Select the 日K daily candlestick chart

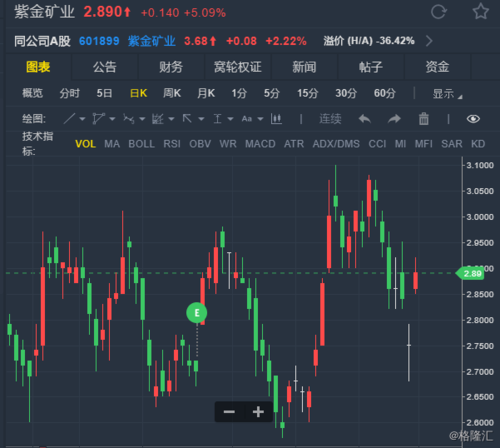click(x=138, y=93)
